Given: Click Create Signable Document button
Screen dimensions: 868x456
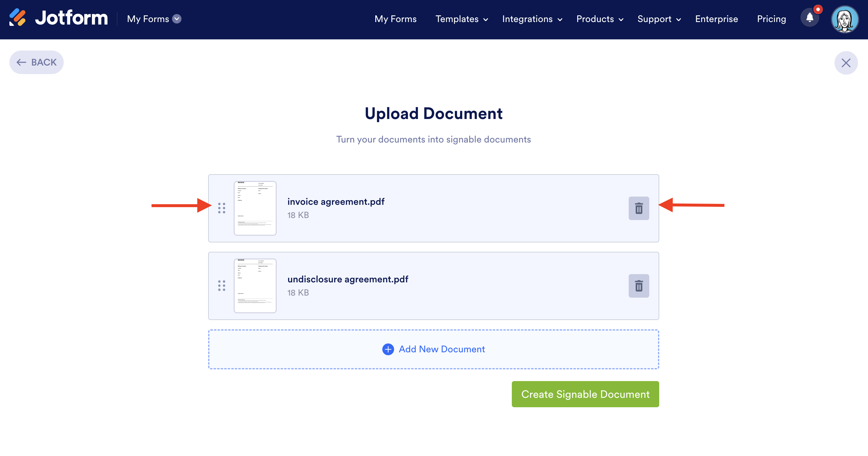Looking at the screenshot, I should [x=585, y=394].
